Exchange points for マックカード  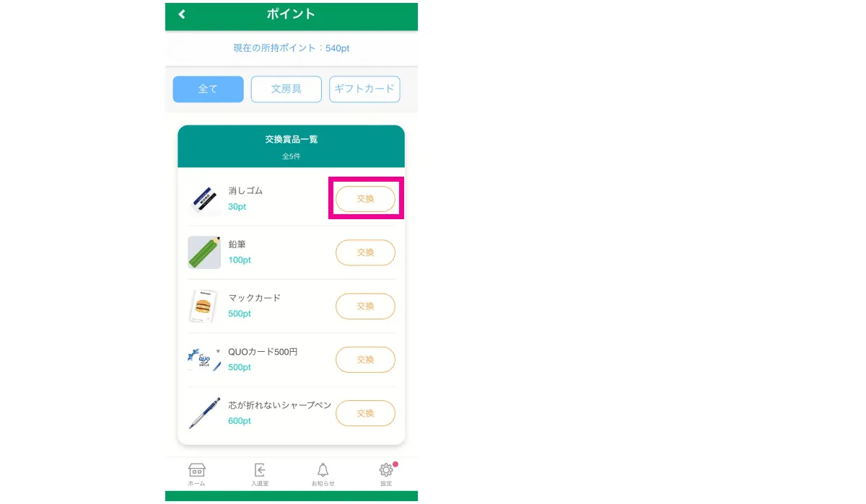(365, 306)
